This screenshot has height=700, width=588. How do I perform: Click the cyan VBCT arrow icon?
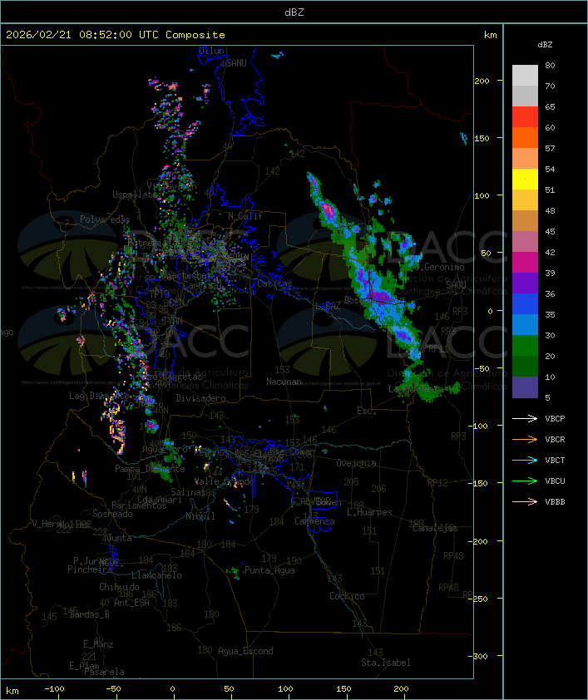pyautogui.click(x=525, y=461)
